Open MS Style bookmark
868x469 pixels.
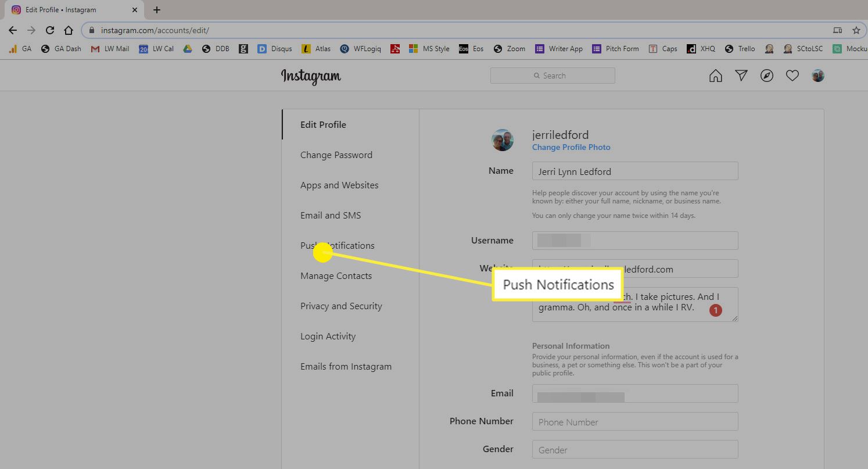429,49
